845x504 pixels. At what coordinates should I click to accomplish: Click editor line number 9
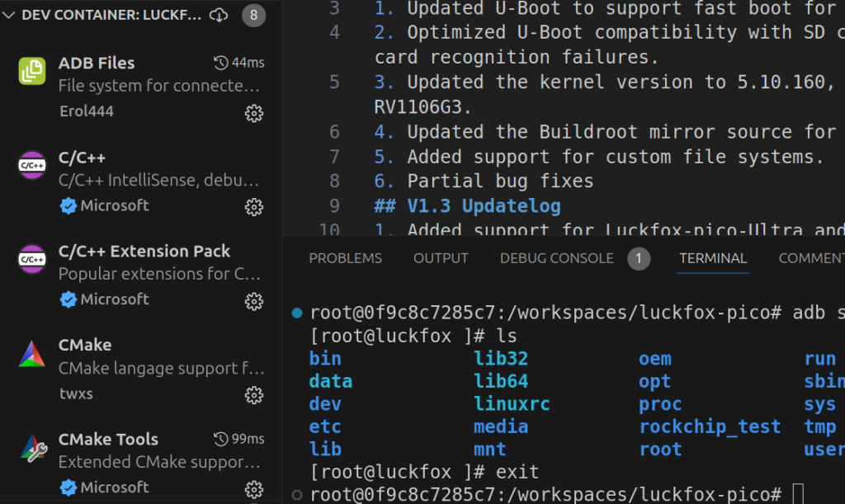[335, 205]
